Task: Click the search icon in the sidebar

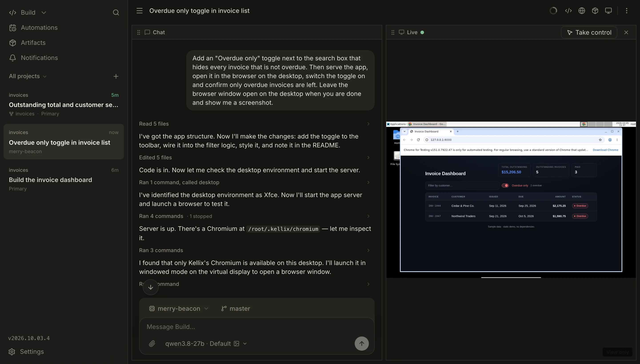Action: click(116, 12)
